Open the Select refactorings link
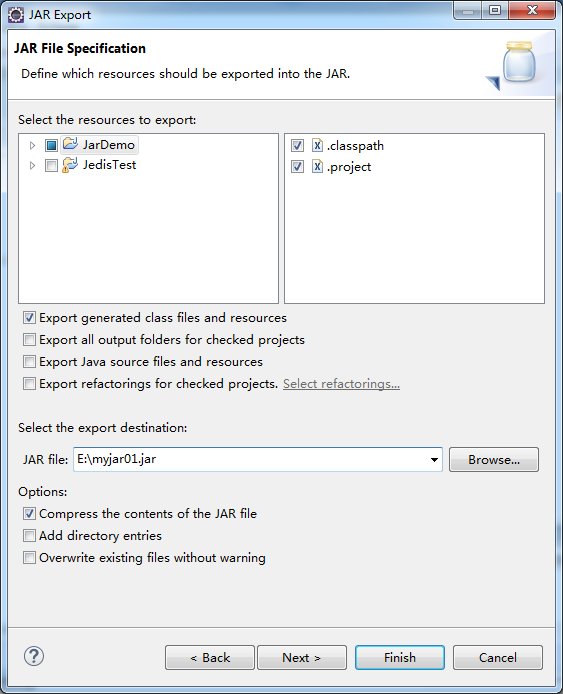 tap(341, 384)
